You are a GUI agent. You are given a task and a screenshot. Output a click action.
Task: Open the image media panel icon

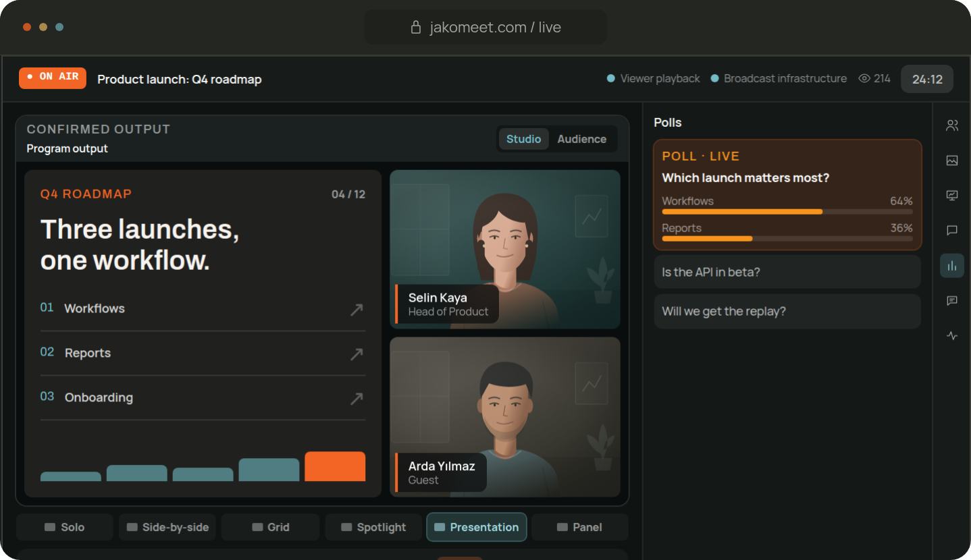pos(952,161)
